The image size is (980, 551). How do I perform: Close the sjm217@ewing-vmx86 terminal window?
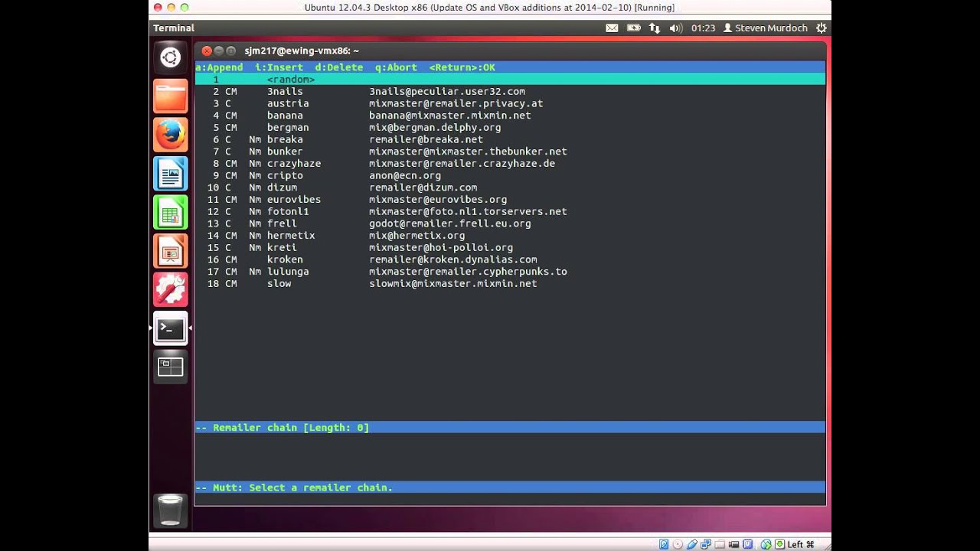point(207,51)
